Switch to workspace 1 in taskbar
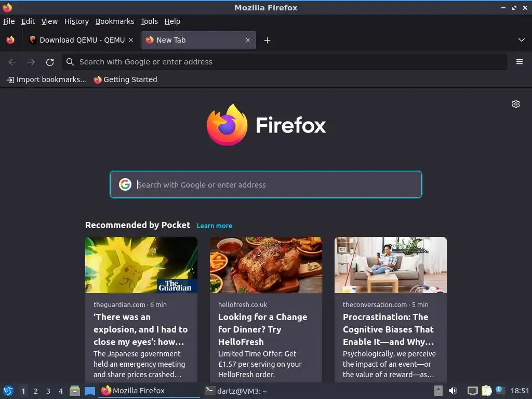Image resolution: width=532 pixels, height=399 pixels. pyautogui.click(x=23, y=391)
